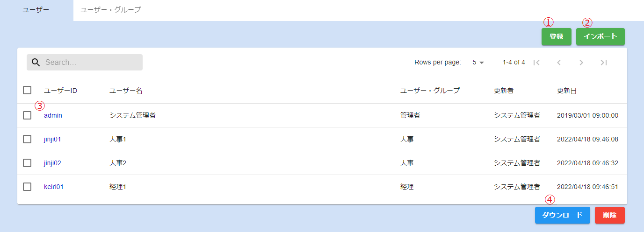Check the admin row checkbox
Viewport: 644px width, 232px height.
27,115
